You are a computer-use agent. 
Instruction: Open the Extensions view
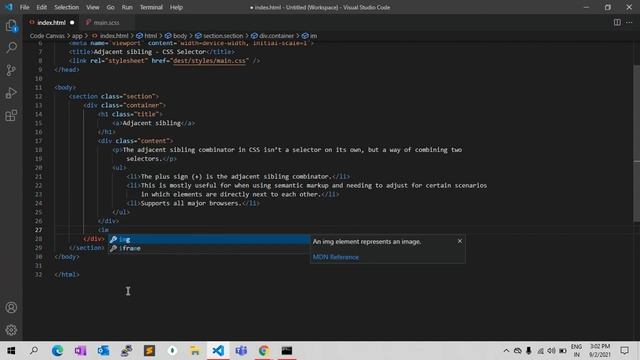click(11, 116)
